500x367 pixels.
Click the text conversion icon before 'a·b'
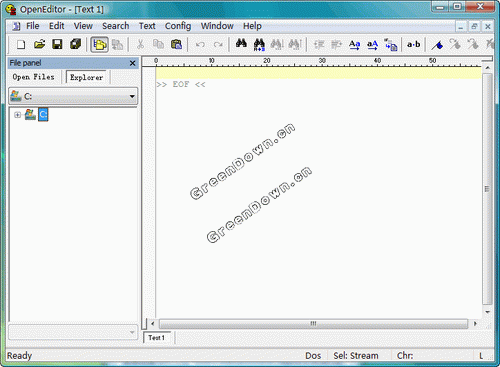(391, 45)
